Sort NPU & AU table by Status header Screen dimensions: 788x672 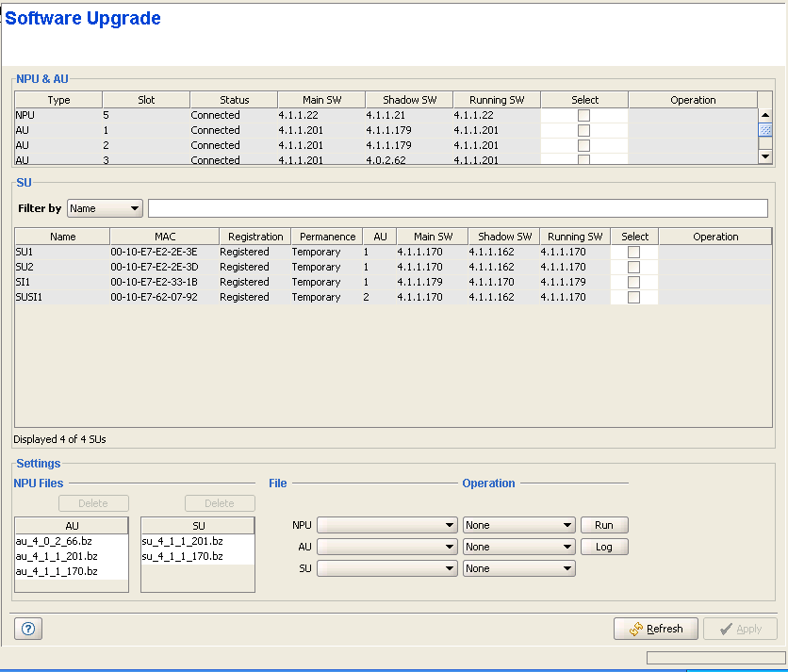(234, 100)
